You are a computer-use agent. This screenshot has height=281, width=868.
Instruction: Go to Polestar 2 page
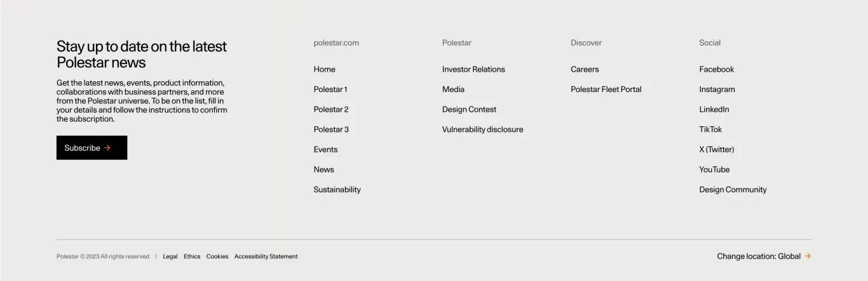click(331, 109)
